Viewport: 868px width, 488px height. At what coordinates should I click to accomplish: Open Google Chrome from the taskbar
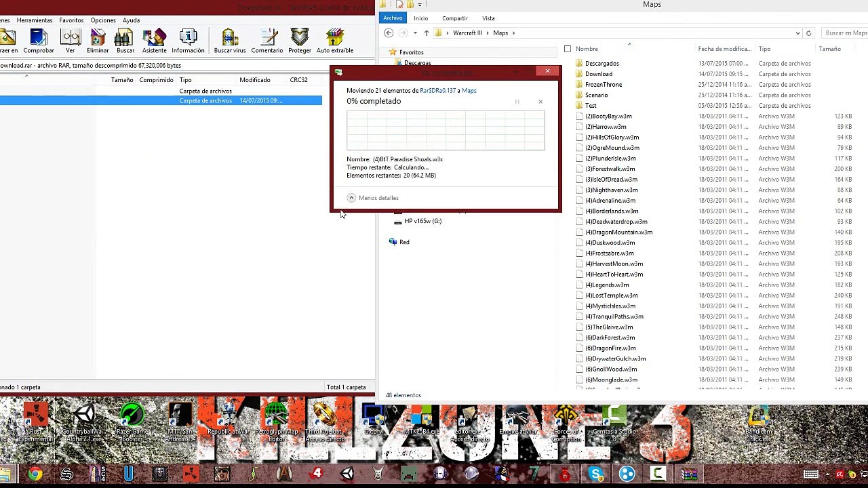click(x=35, y=474)
